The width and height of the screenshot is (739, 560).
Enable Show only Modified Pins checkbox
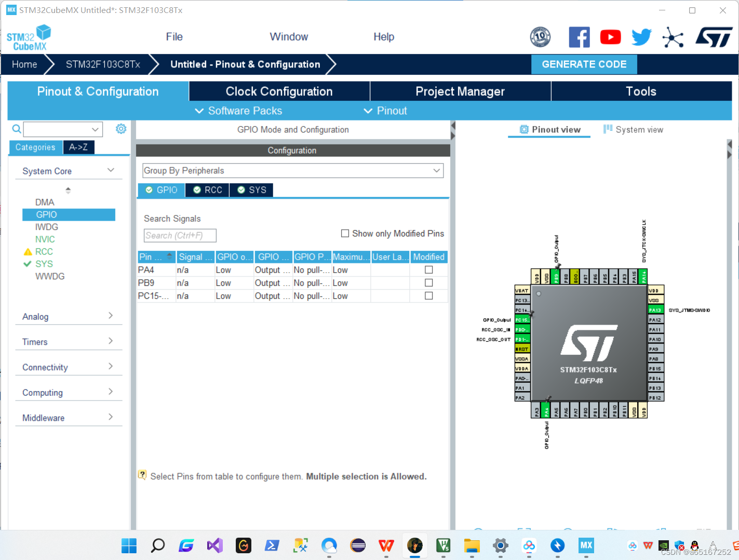(345, 233)
